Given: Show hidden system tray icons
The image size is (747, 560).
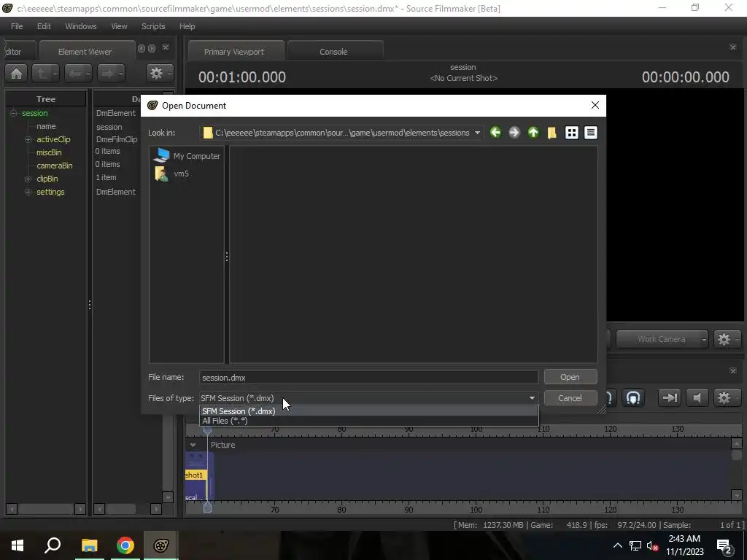Looking at the screenshot, I should (x=617, y=545).
